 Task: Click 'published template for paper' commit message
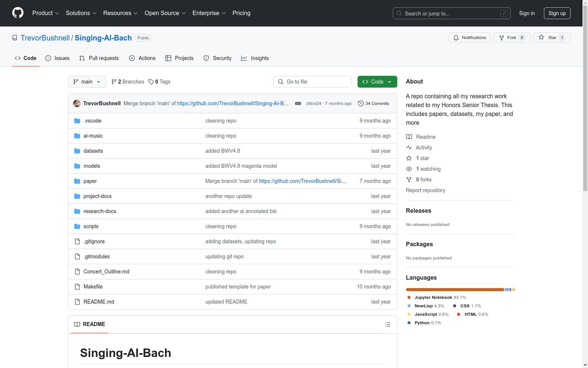pyautogui.click(x=238, y=287)
